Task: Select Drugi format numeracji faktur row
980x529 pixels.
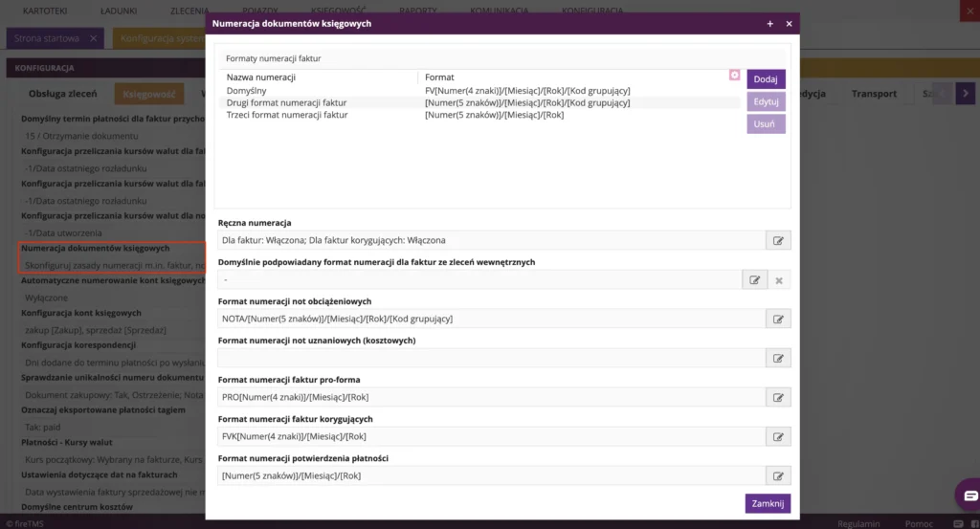Action: [x=479, y=102]
